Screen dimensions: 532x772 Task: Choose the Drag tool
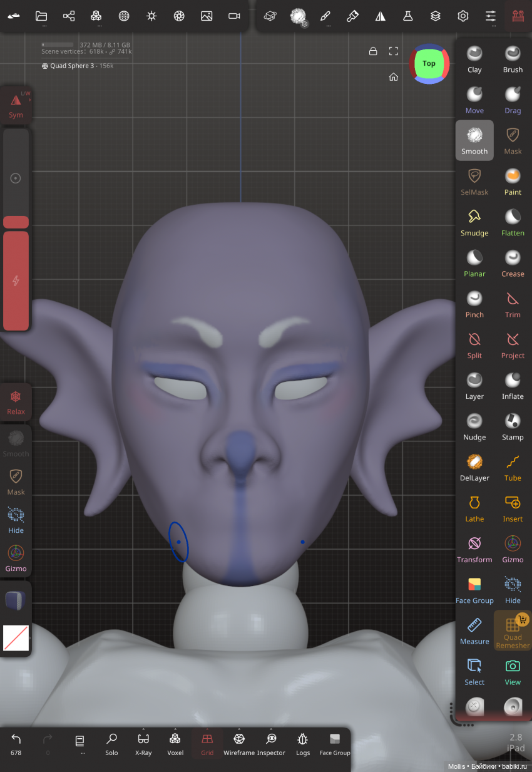point(513,100)
